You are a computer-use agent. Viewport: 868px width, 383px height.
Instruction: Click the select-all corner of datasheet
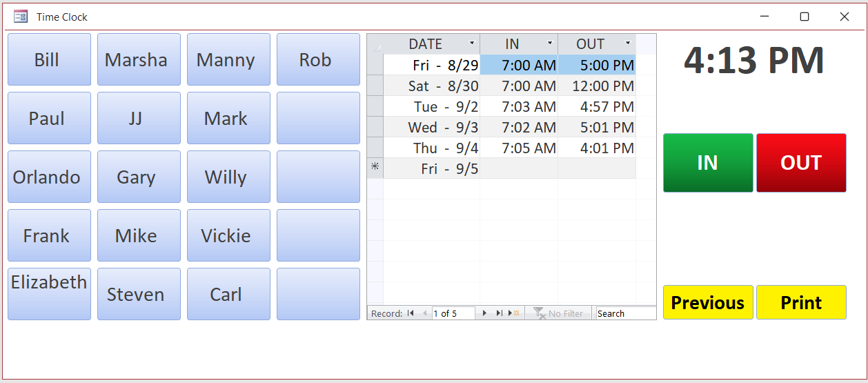[x=375, y=44]
